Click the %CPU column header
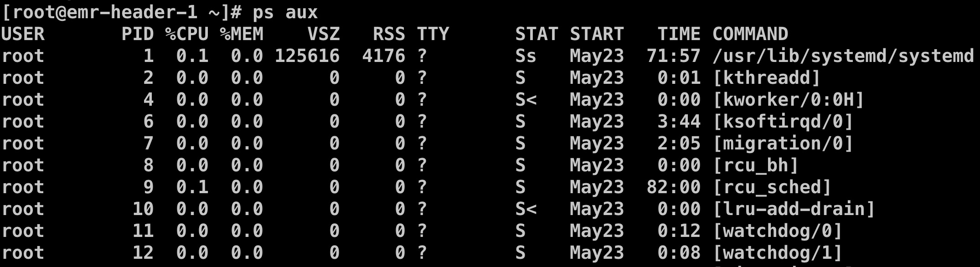Image resolution: width=980 pixels, height=267 pixels. pyautogui.click(x=187, y=34)
